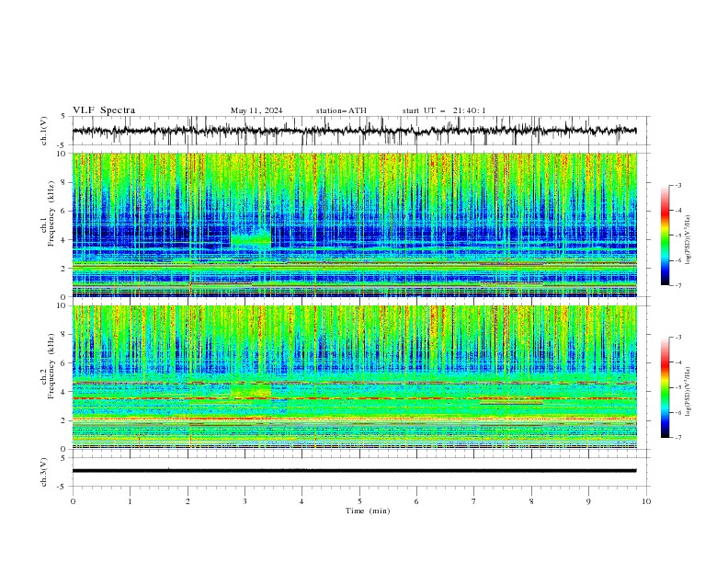Click the ch.1 "Frequency (kHz)" axis label

pyautogui.click(x=51, y=214)
